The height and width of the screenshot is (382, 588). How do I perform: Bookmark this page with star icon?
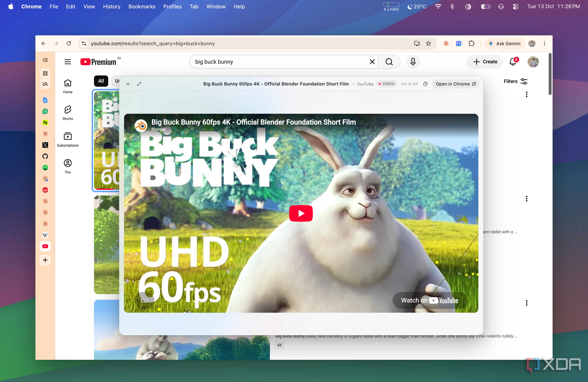428,43
